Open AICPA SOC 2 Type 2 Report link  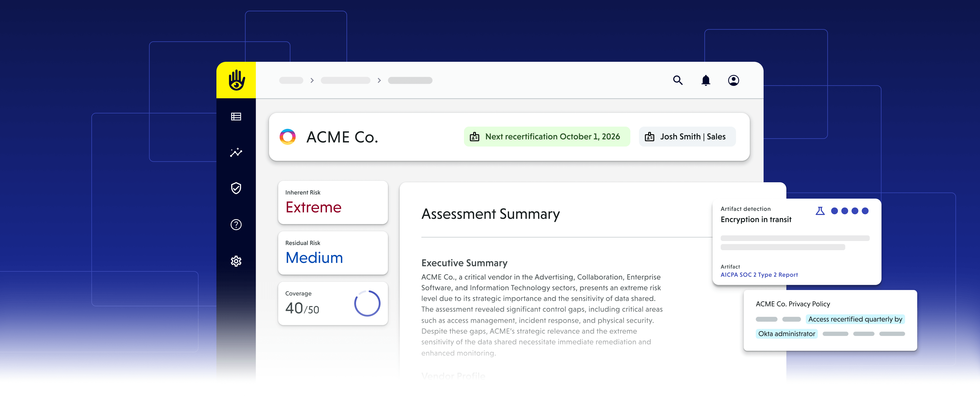point(759,275)
